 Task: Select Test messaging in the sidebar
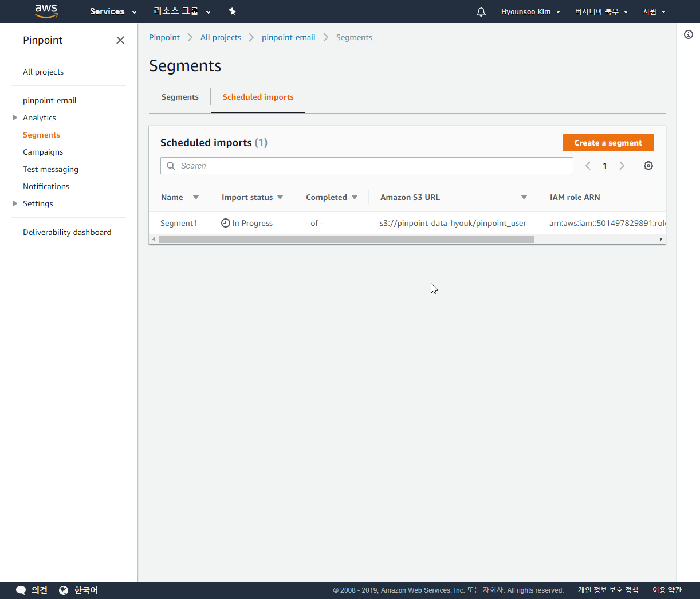point(50,169)
